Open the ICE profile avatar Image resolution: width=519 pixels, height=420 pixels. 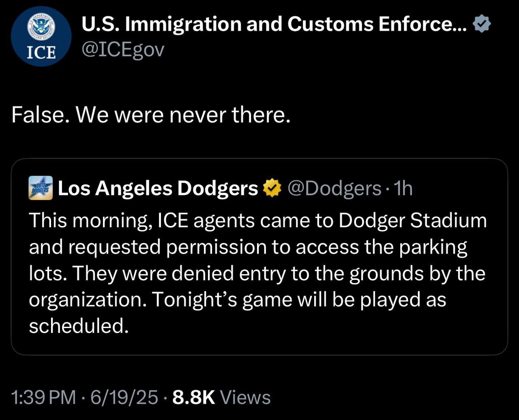[x=41, y=36]
